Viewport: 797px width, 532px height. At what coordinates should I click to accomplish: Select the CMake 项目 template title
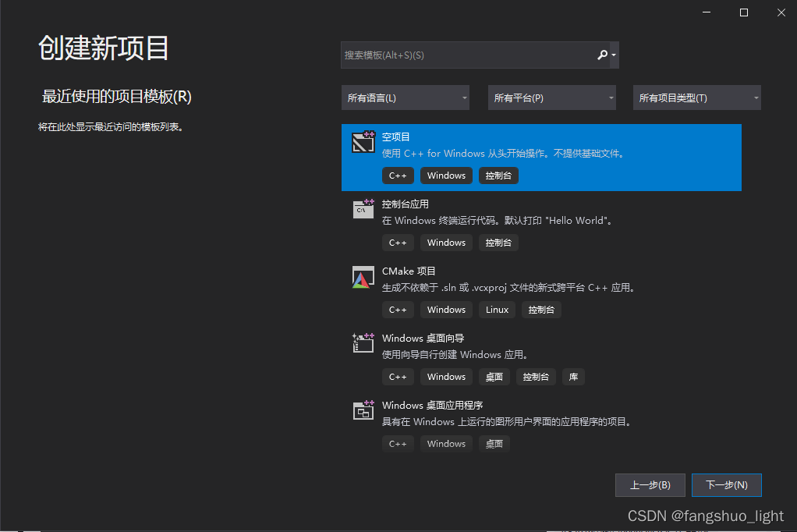409,271
